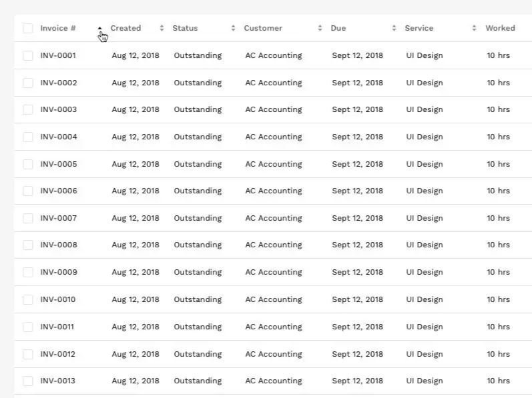Open invoice INV-0012

tap(57, 354)
